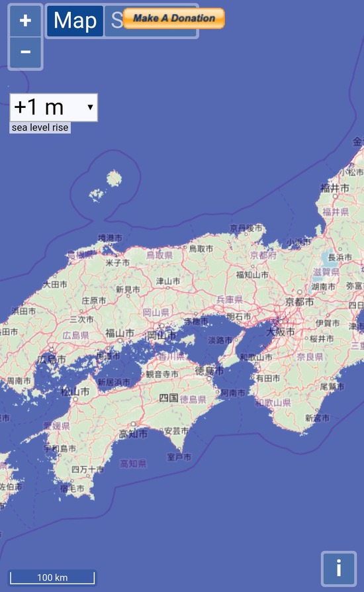Click the 徳島県 prefecture label

193,399
